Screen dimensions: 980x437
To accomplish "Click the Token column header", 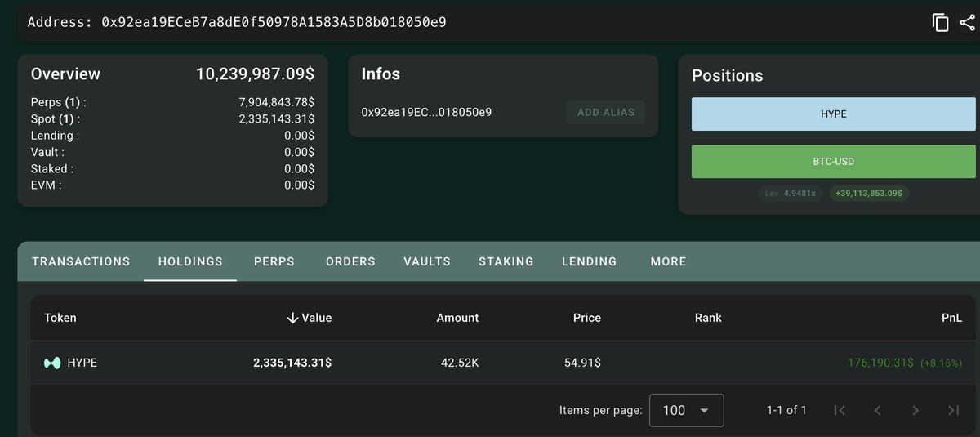I will pyautogui.click(x=60, y=318).
